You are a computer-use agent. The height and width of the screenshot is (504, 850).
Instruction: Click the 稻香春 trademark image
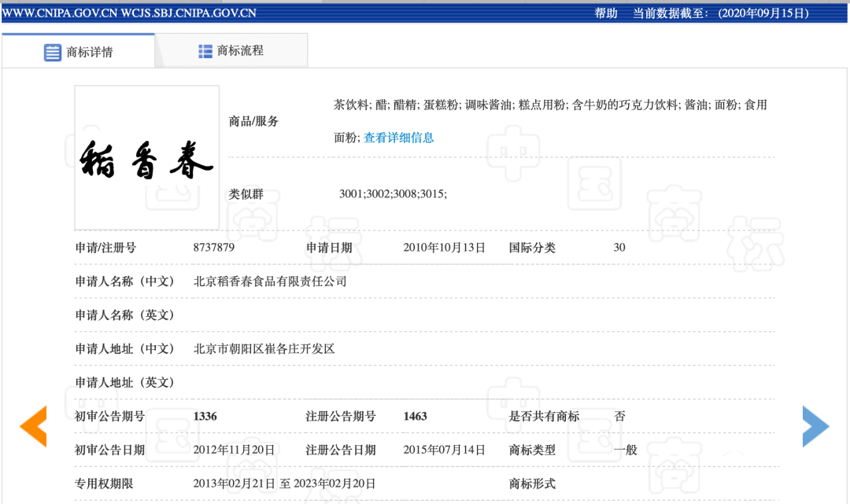pos(146,157)
